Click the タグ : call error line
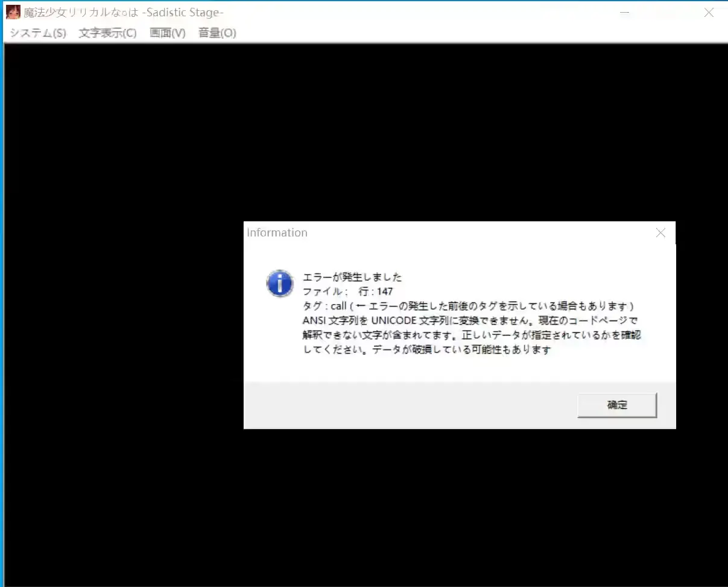Screen dimensions: 728x587 (x=468, y=306)
